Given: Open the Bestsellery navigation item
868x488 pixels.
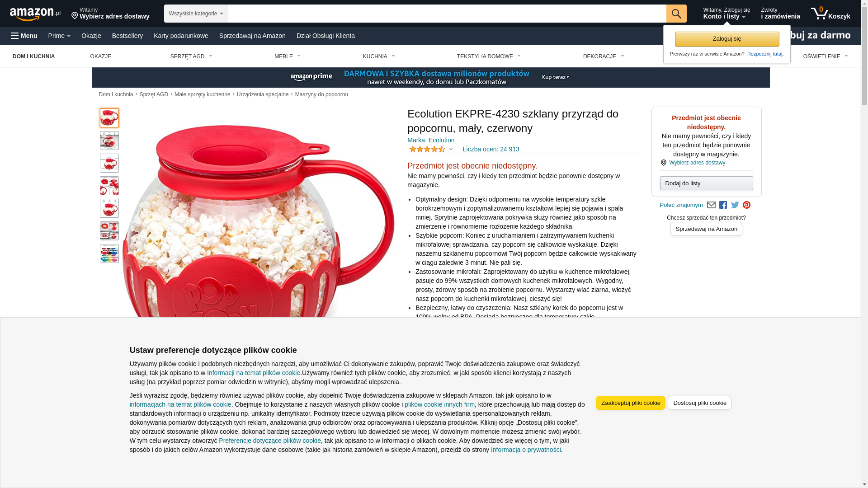Looking at the screenshot, I should tap(127, 36).
